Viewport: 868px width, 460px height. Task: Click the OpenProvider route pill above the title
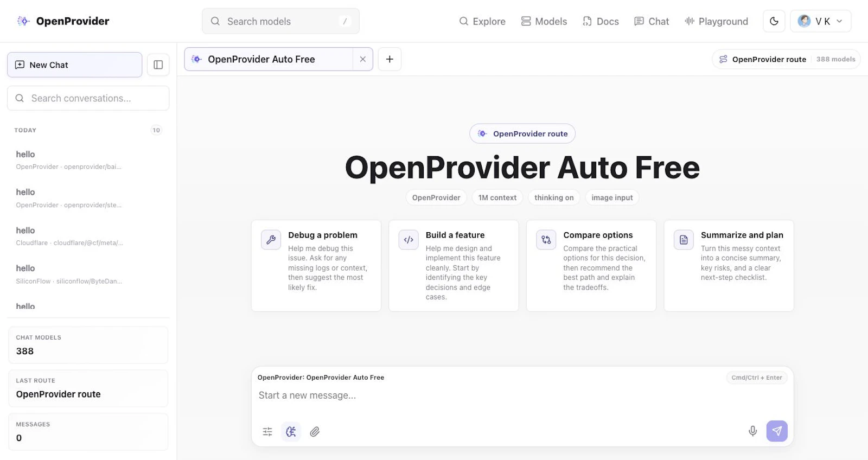[522, 133]
